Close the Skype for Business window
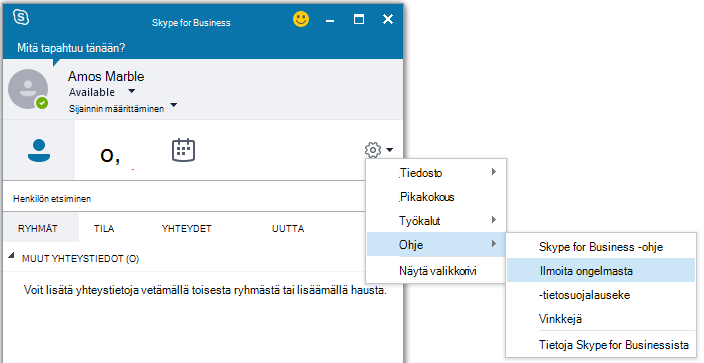Viewport: 704px width, 363px height. click(x=388, y=19)
